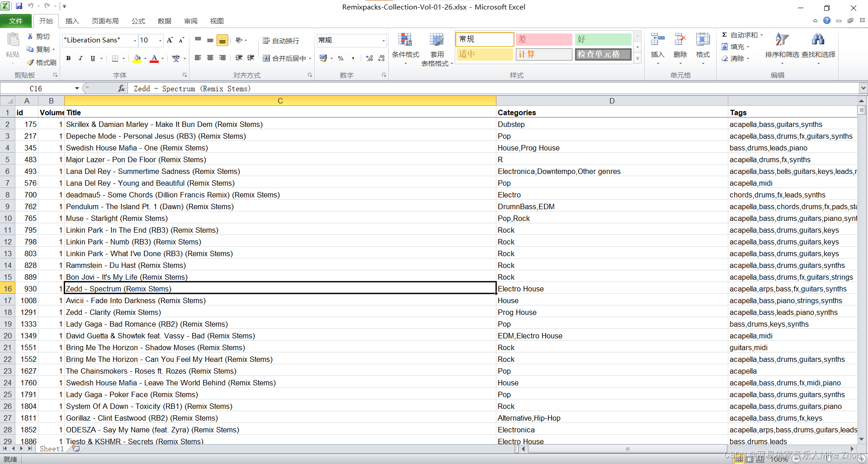Viewport: 868px width, 464px height.
Task: Decrease font size with the small A icon
Action: pyautogui.click(x=181, y=40)
